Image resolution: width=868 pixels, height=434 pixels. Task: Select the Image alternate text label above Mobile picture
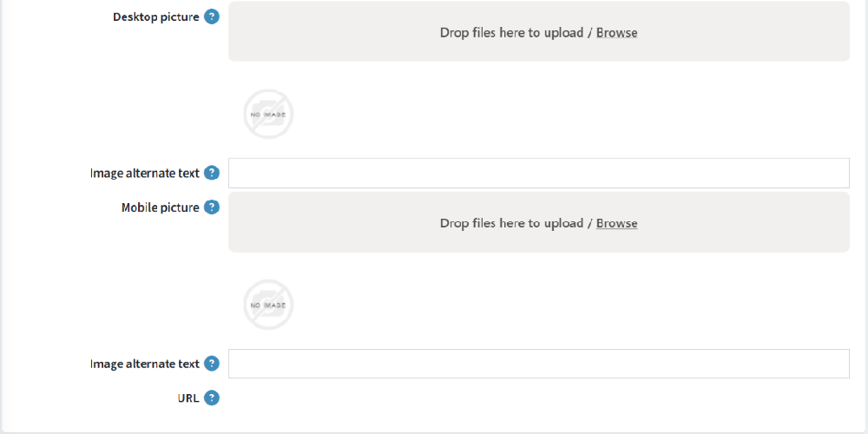tap(144, 174)
